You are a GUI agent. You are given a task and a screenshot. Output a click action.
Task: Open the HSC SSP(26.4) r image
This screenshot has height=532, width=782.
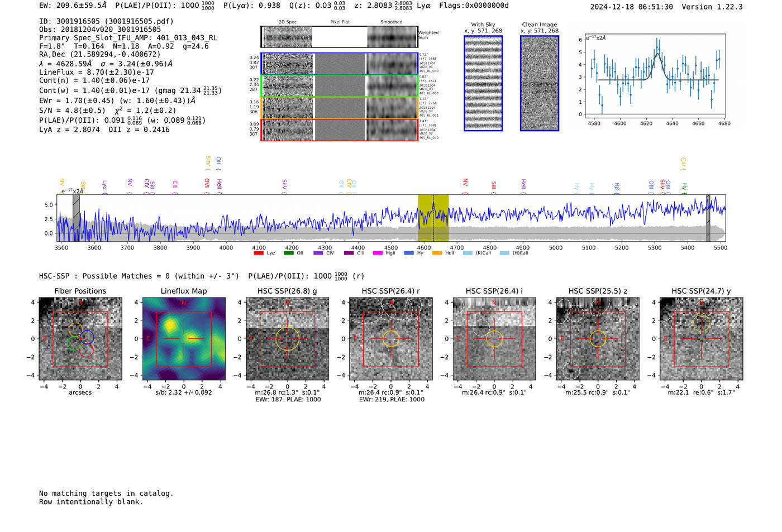391,339
